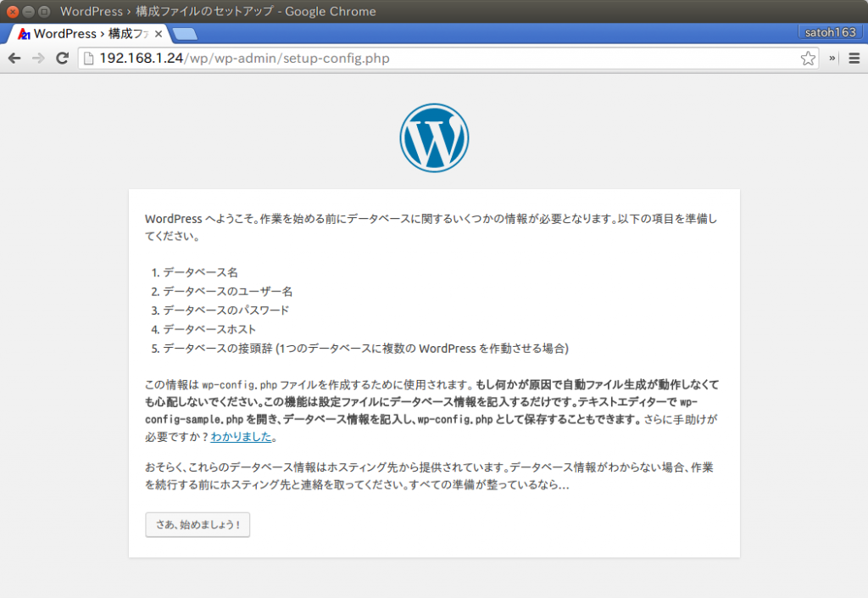Reload the page with the refresh icon
Screen dimensions: 868x598
[62, 59]
